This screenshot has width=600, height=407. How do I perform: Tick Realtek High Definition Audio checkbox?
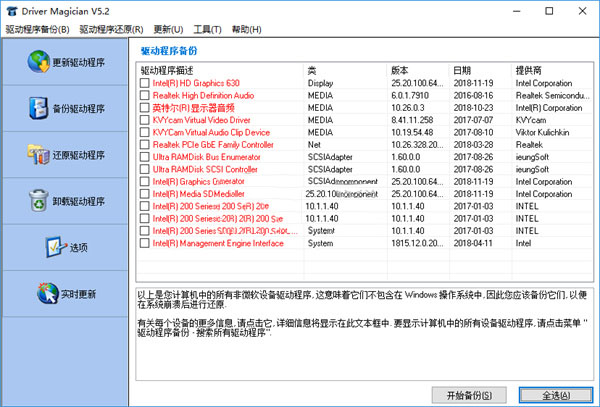point(145,95)
